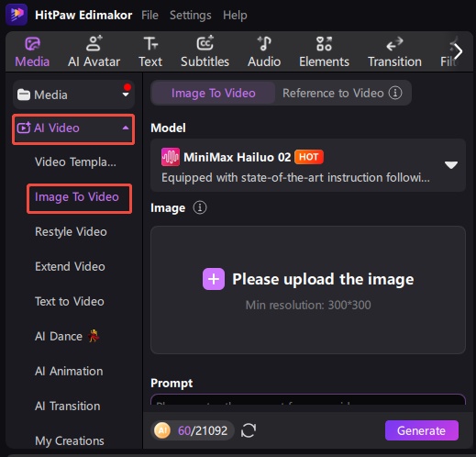The height and width of the screenshot is (457, 476).
Task: Click the Please upload the image area
Action: pos(308,290)
